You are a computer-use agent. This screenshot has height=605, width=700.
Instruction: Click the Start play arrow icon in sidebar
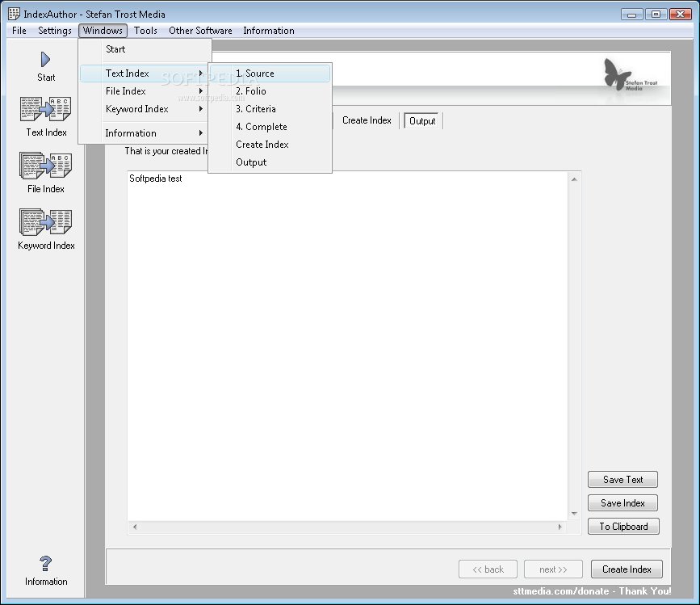[x=45, y=60]
